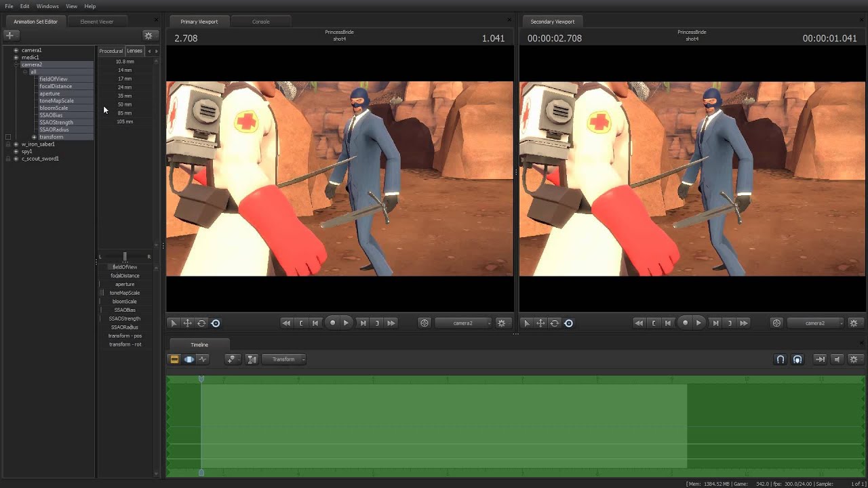Image resolution: width=868 pixels, height=488 pixels.
Task: Expand the c_scout_sword1 tree item
Action: [x=16, y=159]
